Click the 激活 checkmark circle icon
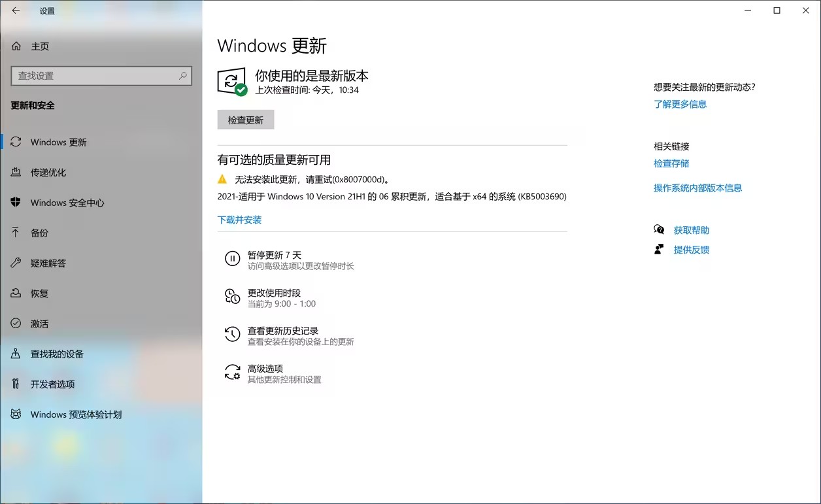 click(16, 323)
